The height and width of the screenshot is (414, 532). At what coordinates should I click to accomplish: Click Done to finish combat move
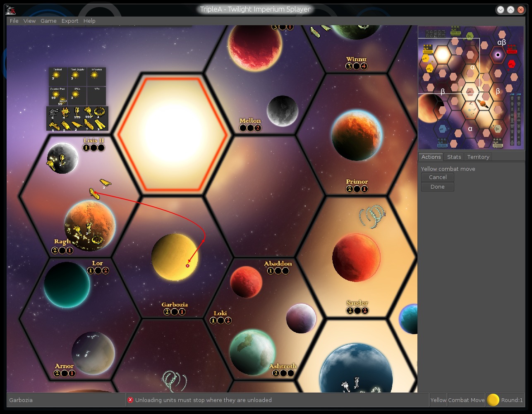pos(438,187)
